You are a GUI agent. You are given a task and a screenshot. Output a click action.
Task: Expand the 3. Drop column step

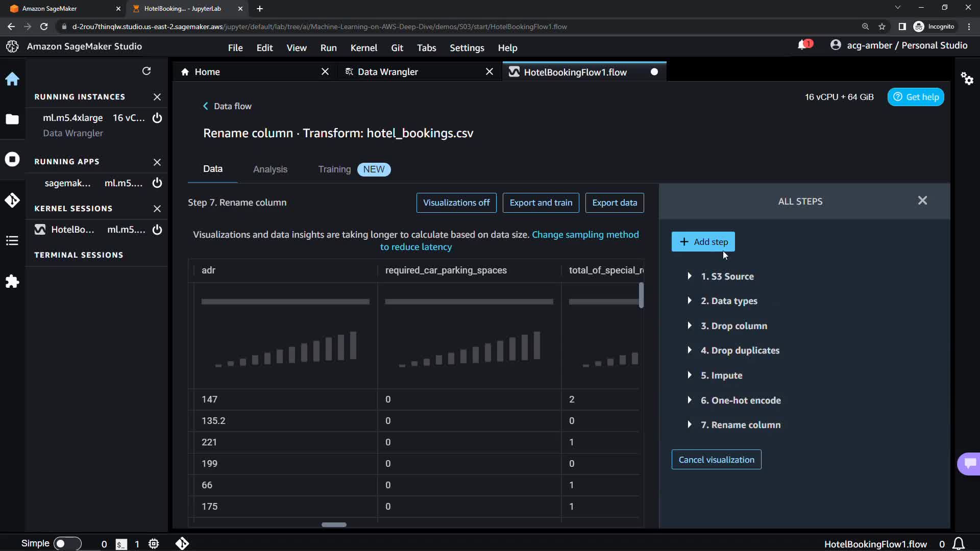(x=690, y=325)
